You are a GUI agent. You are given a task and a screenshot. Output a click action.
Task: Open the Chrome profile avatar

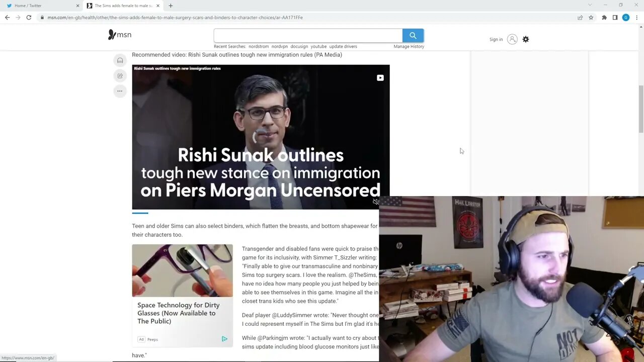coord(625,17)
